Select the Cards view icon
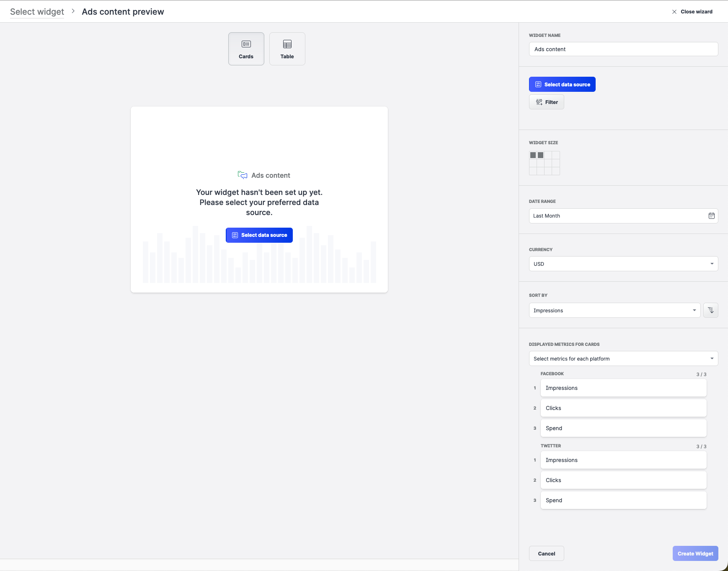The width and height of the screenshot is (728, 571). coord(246,44)
